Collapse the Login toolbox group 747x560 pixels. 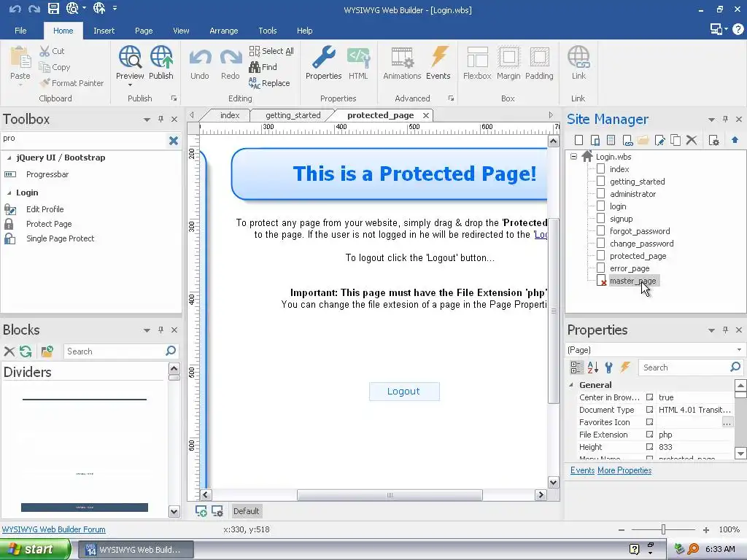[9, 192]
